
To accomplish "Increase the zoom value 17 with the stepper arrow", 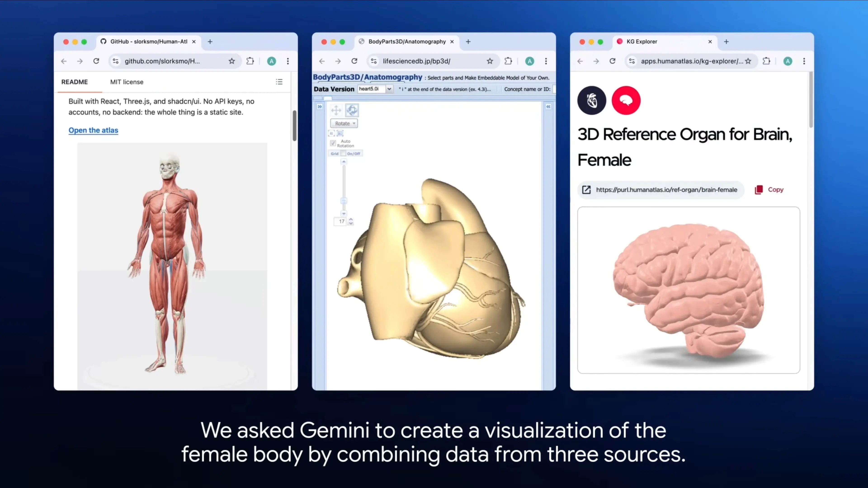I will [x=351, y=219].
